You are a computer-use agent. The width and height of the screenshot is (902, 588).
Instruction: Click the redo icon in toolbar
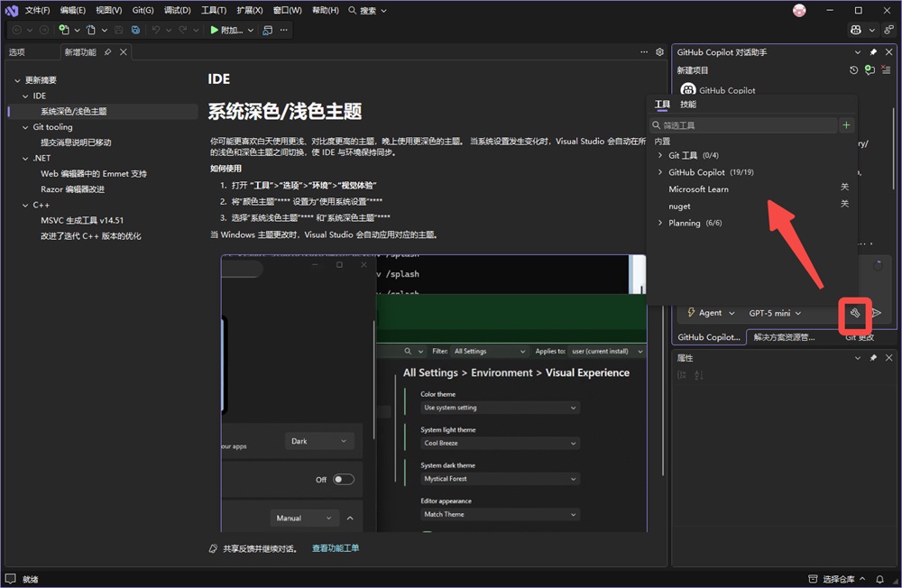[183, 30]
